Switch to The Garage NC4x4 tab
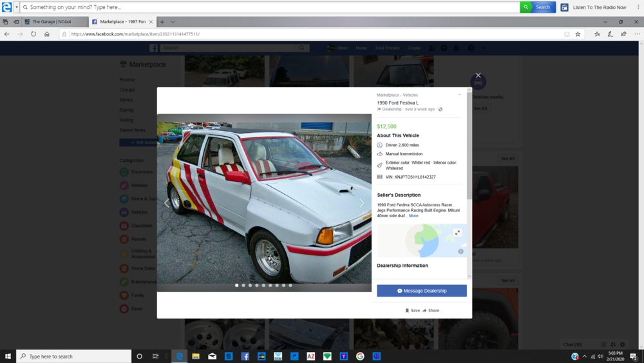 pos(55,22)
